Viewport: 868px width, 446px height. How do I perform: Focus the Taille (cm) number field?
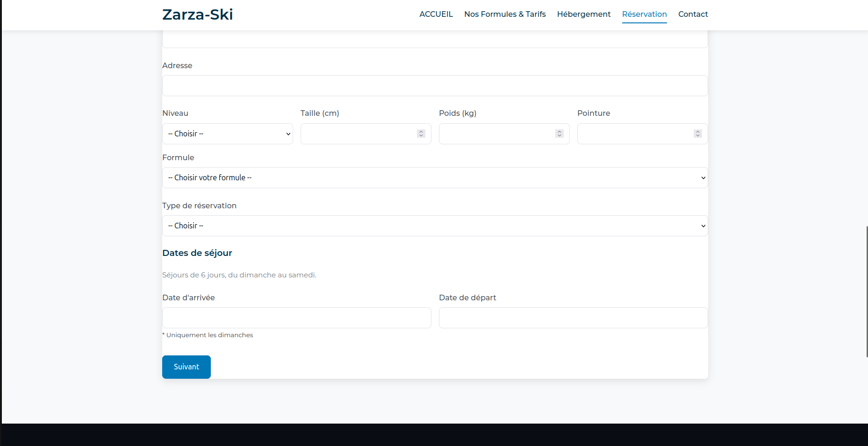pyautogui.click(x=358, y=134)
